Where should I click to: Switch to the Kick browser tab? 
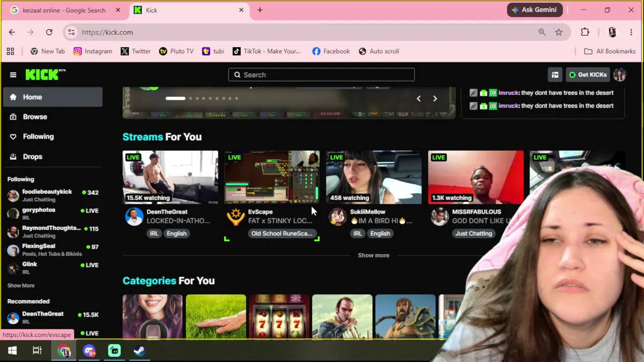[189, 10]
